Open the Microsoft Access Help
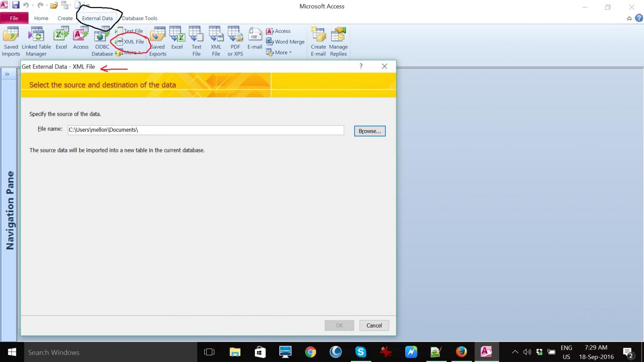This screenshot has width=644, height=362. (x=639, y=18)
